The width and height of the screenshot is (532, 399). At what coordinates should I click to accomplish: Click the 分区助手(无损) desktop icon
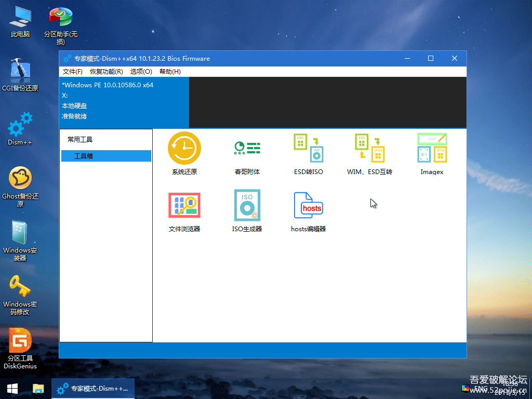click(x=61, y=25)
